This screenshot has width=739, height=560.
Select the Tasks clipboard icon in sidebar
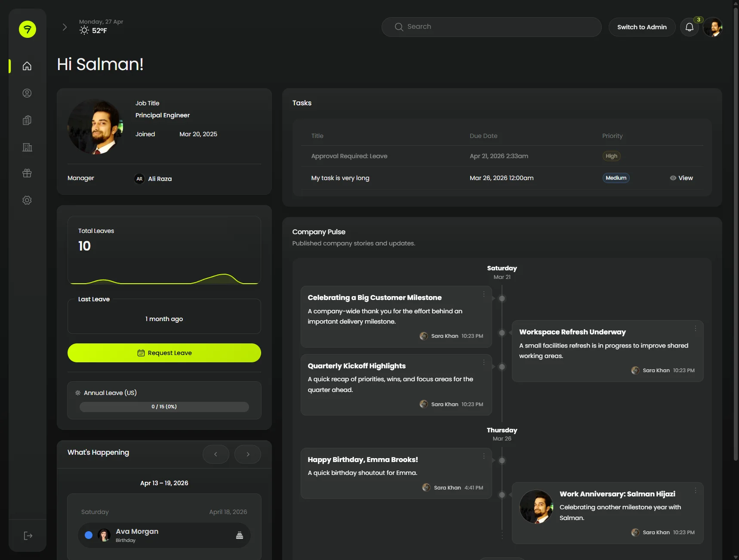pyautogui.click(x=27, y=120)
